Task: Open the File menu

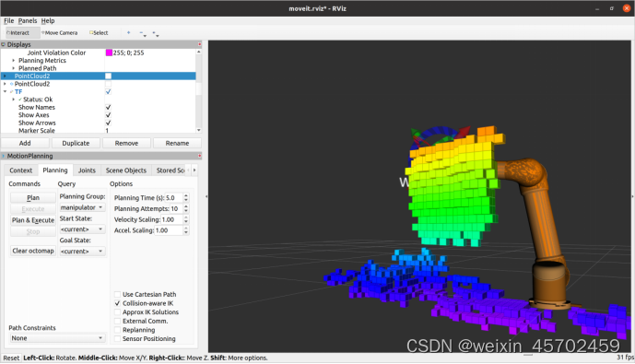Action: [9, 20]
